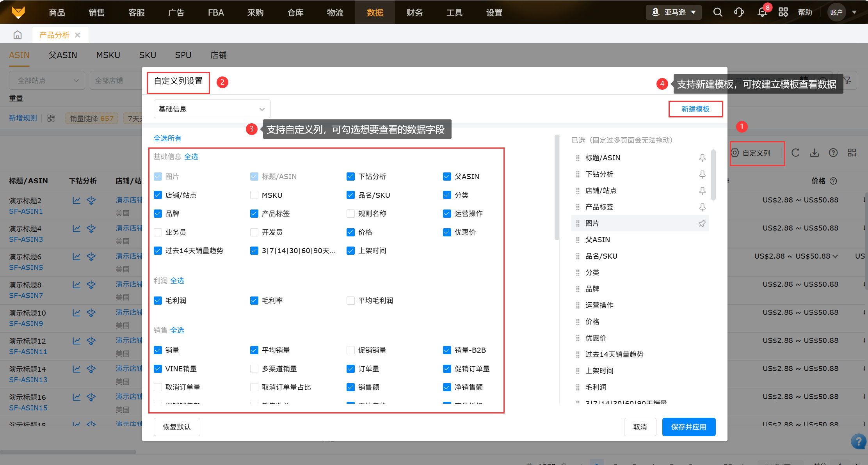
Task: Open the 财务 menu in top navigation
Action: click(414, 12)
